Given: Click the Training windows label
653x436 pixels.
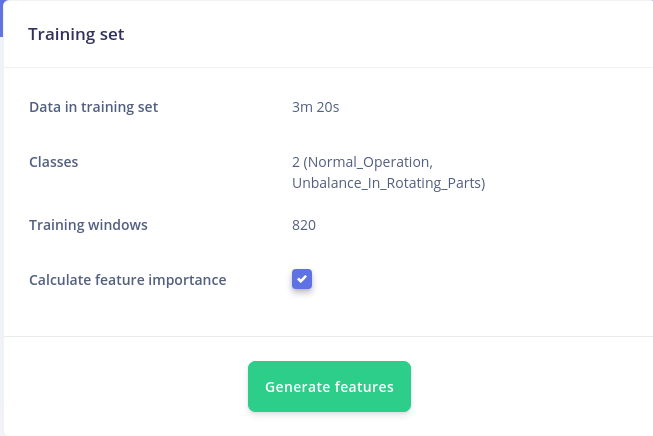Looking at the screenshot, I should pyautogui.click(x=88, y=225).
